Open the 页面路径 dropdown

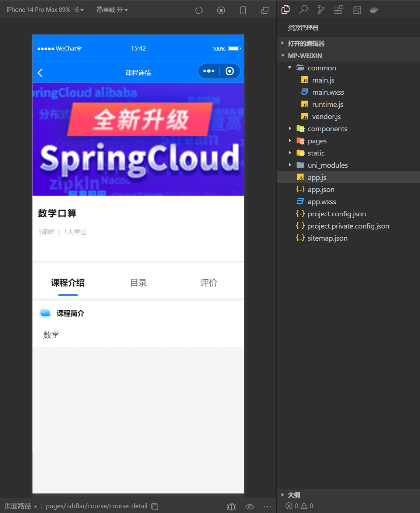tap(21, 506)
